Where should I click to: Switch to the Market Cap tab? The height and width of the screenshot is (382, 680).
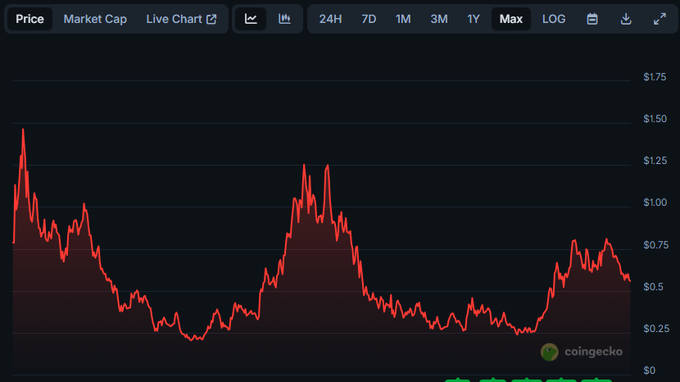point(95,19)
